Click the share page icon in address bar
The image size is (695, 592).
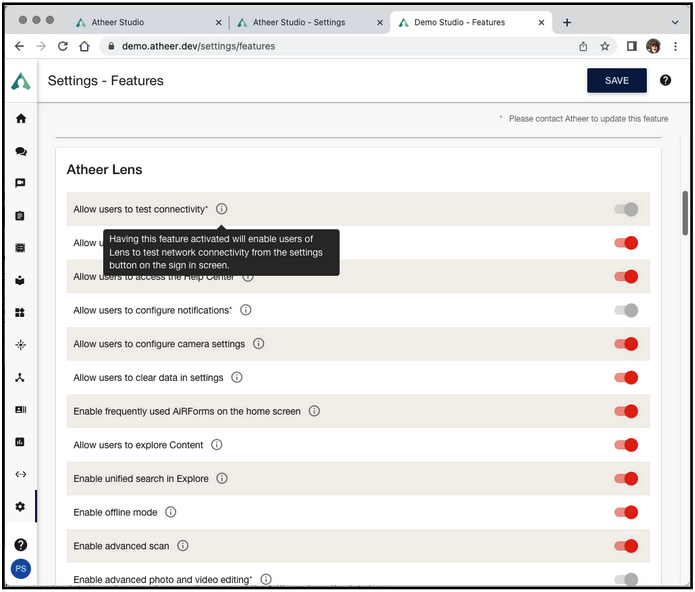pos(583,46)
